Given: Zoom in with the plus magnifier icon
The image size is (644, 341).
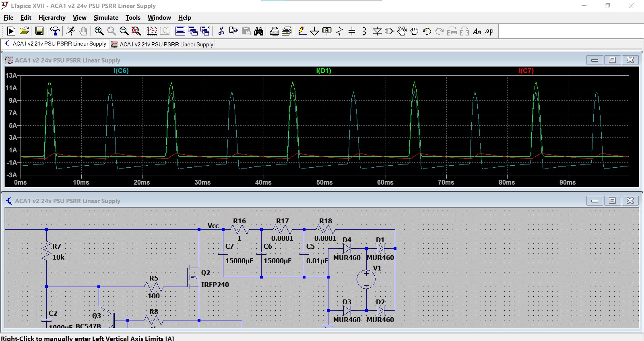Looking at the screenshot, I should 99,31.
